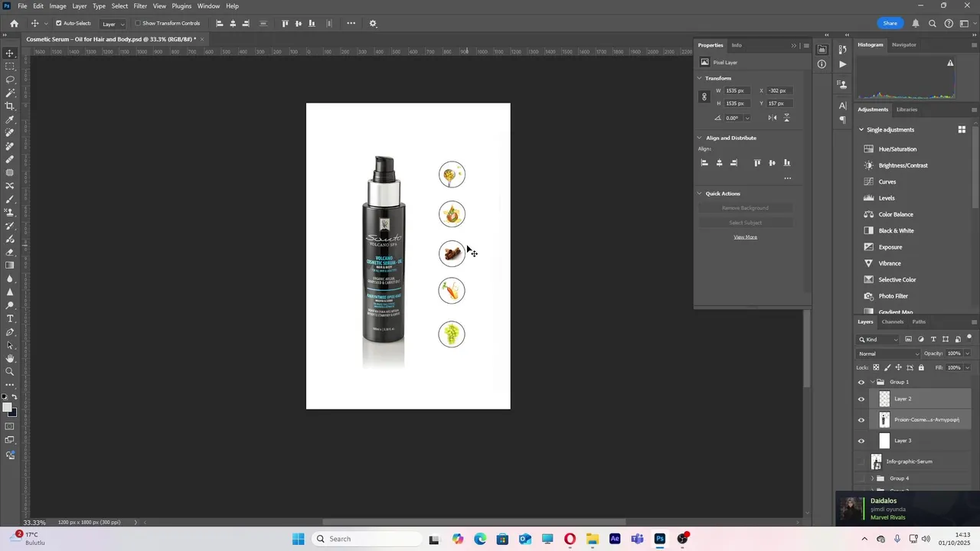Filter layers by Type layers icon
980x551 pixels.
(x=933, y=339)
